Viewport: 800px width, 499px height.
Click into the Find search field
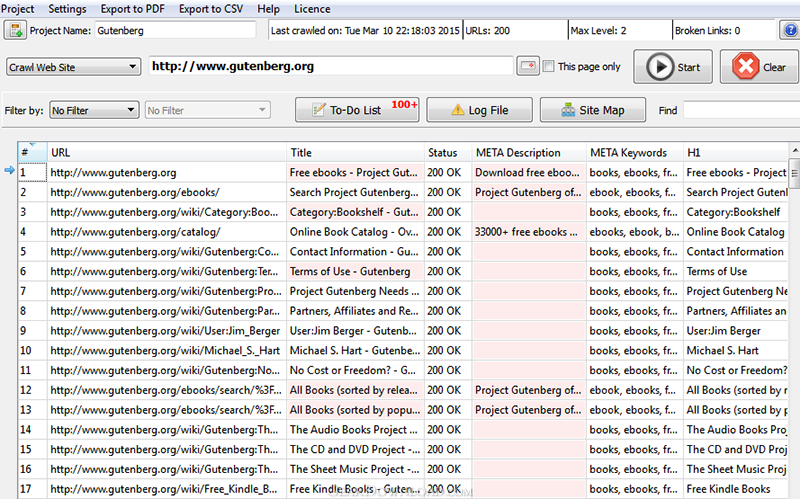741,110
